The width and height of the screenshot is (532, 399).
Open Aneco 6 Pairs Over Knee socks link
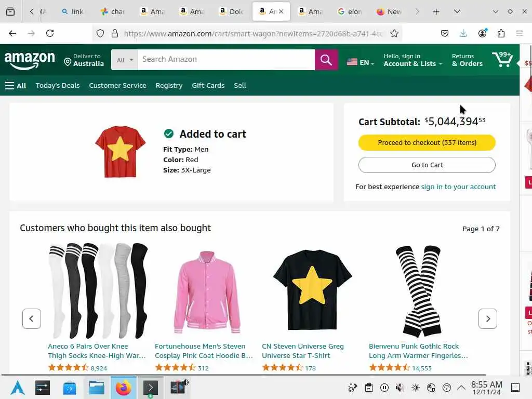96,351
